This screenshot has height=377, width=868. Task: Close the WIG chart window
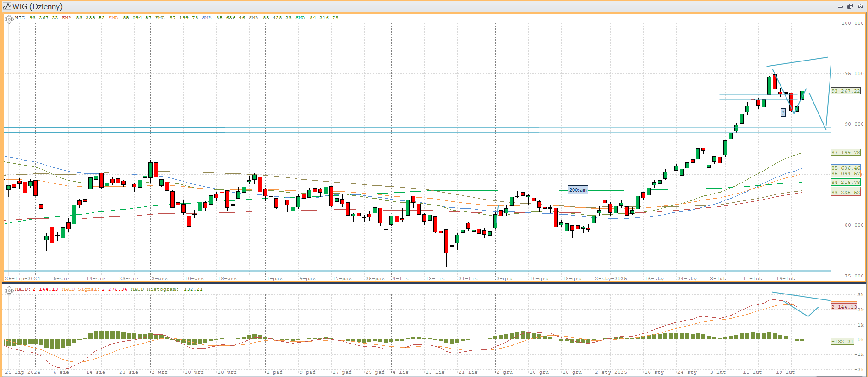click(860, 6)
